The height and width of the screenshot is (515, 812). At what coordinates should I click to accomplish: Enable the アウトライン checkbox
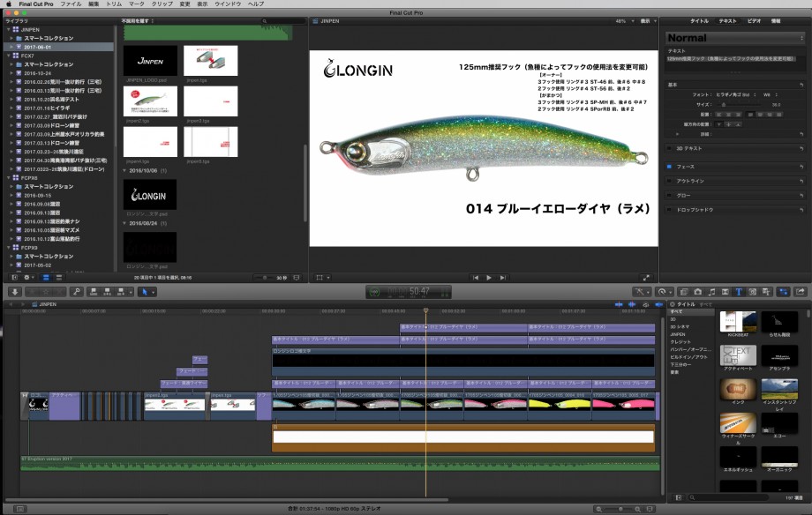tap(669, 181)
